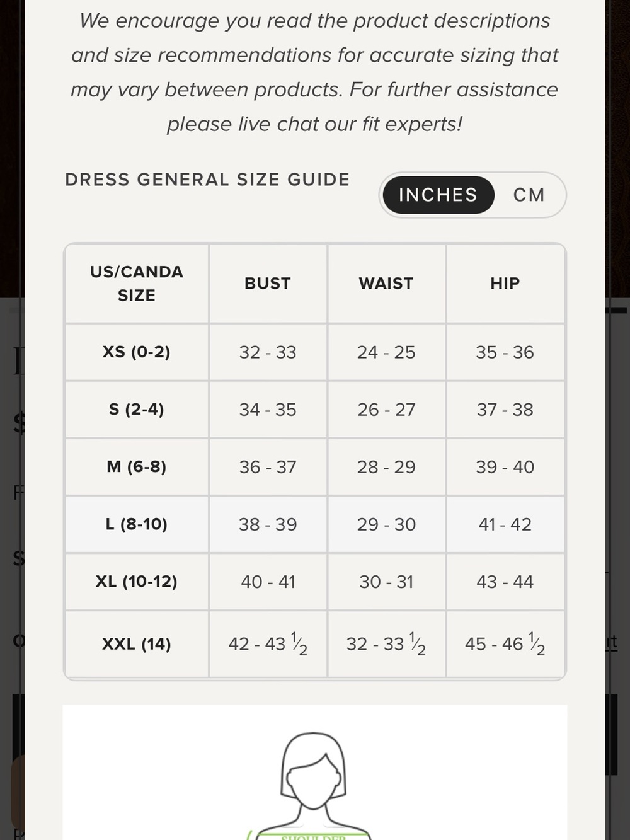
Task: Click the waist value 24 - 25
Action: (386, 352)
